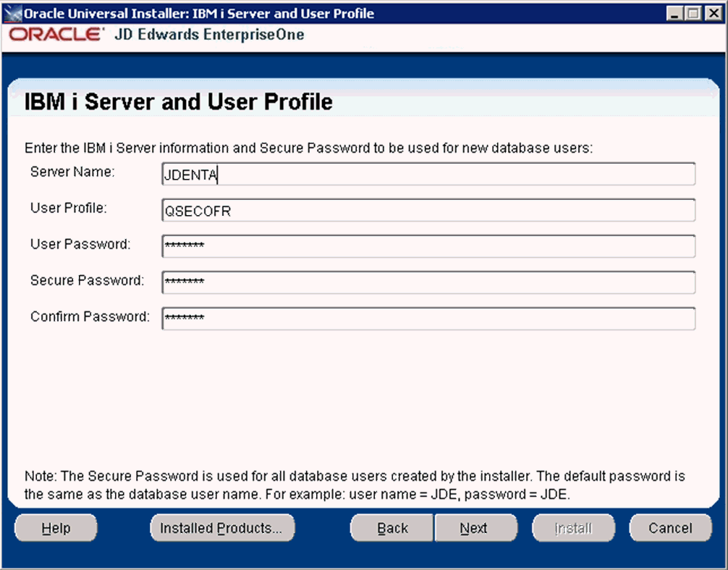The height and width of the screenshot is (570, 728).
Task: Select the User Password field
Action: [x=428, y=246]
